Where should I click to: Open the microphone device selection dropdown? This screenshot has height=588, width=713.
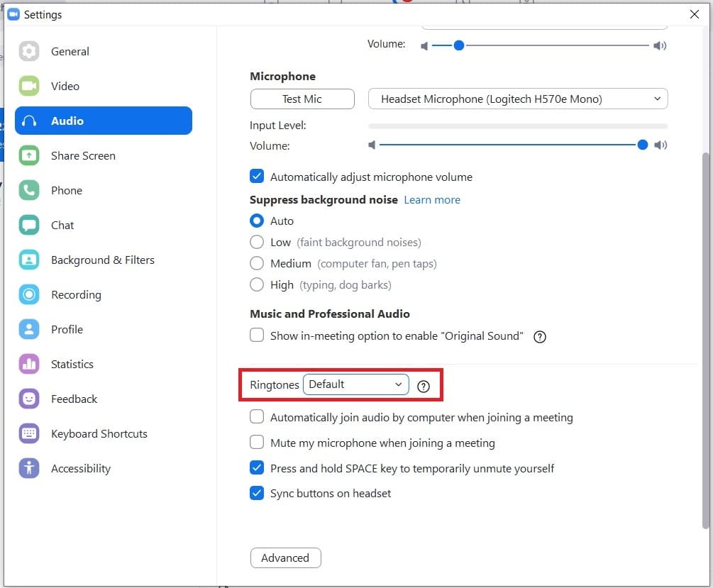[x=517, y=99]
